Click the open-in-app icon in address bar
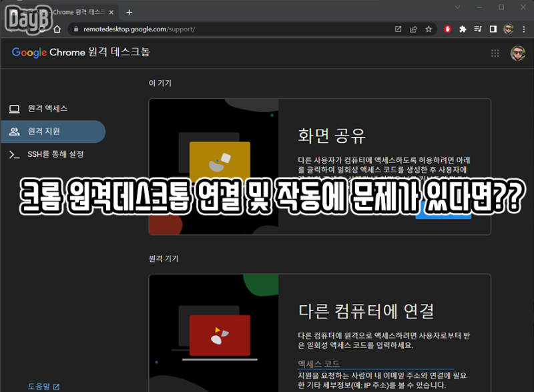 (398, 29)
